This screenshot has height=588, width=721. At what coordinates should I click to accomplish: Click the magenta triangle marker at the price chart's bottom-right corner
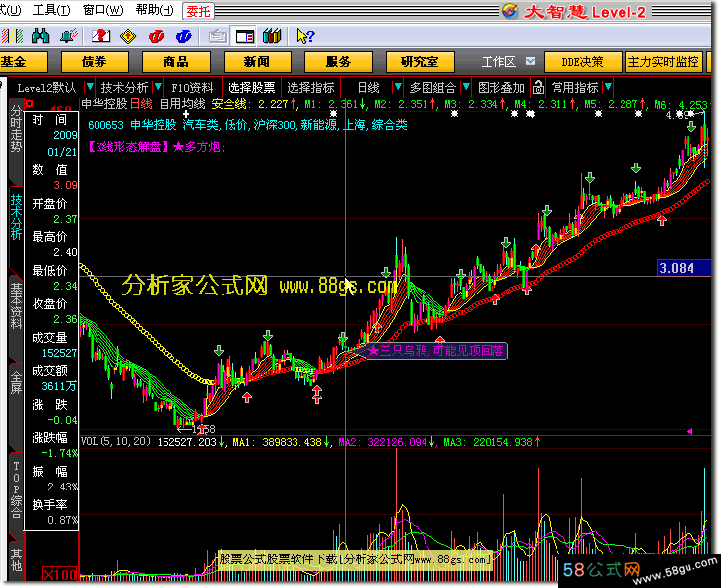pyautogui.click(x=689, y=431)
